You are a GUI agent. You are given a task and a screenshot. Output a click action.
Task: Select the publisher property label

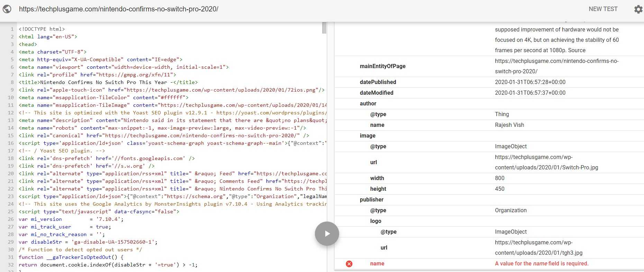click(x=372, y=200)
